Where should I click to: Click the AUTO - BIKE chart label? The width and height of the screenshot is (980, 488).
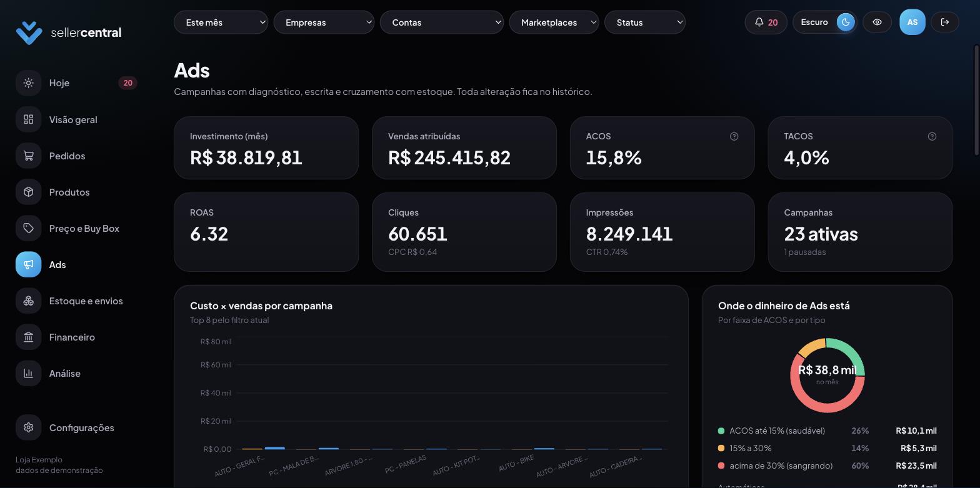click(x=516, y=464)
